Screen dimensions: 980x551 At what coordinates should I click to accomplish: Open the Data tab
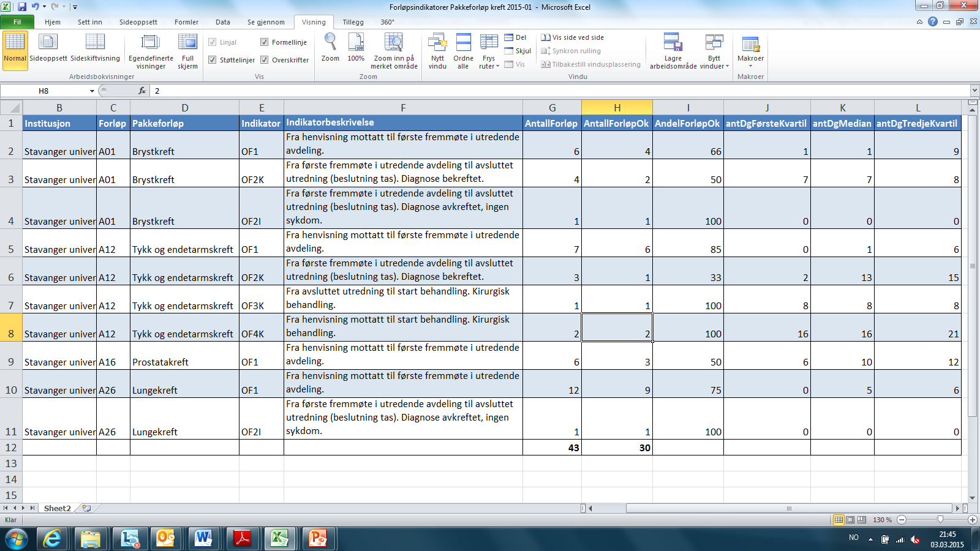[223, 22]
